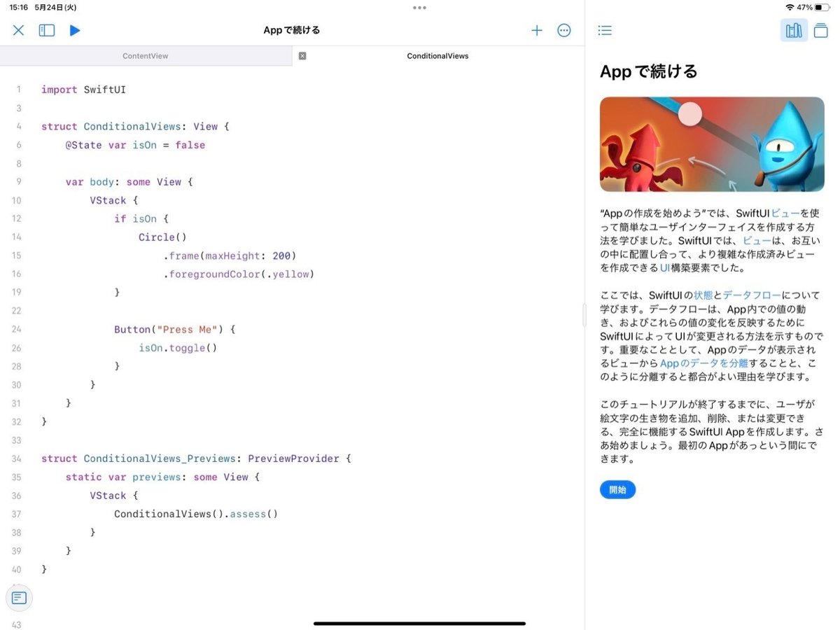Tap line number 24 in the gutter

point(17,329)
